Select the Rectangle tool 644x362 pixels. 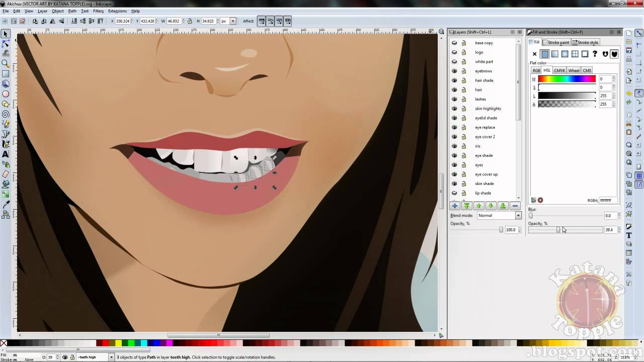[6, 73]
